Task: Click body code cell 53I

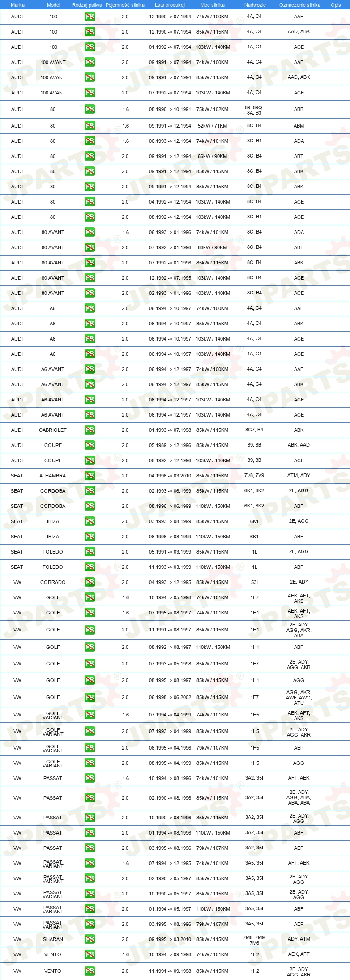Action: pos(254,582)
